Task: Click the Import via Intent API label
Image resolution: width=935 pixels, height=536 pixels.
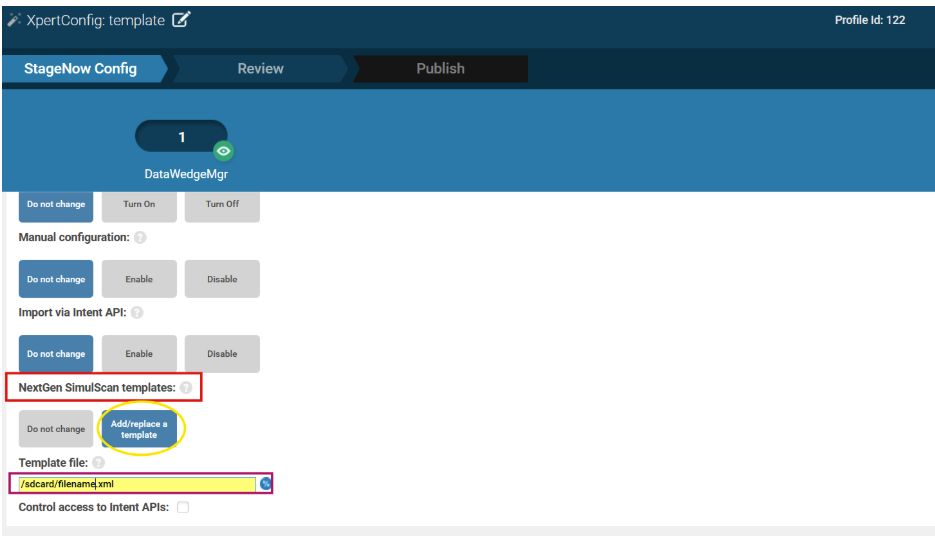Action: pos(72,312)
